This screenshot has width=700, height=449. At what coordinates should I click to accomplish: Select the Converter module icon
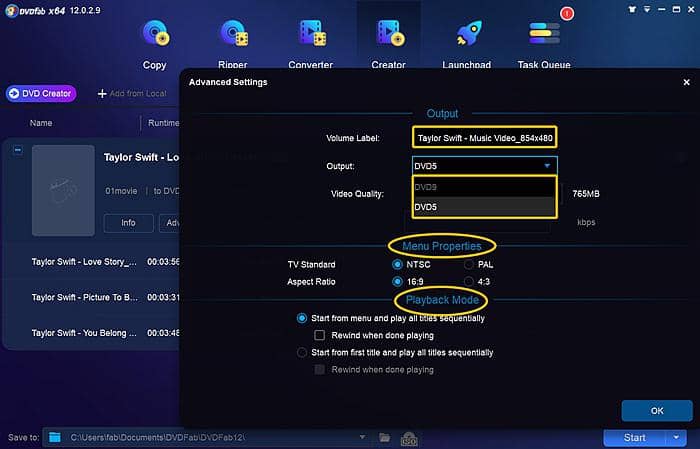click(310, 36)
